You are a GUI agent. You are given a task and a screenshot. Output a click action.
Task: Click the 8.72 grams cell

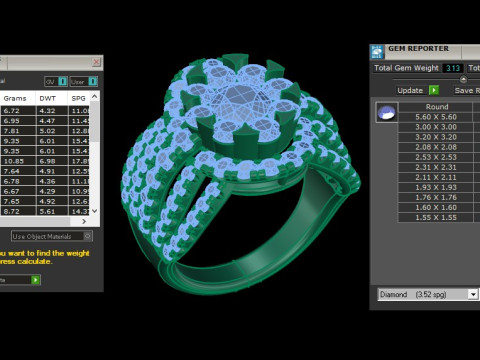click(18, 211)
